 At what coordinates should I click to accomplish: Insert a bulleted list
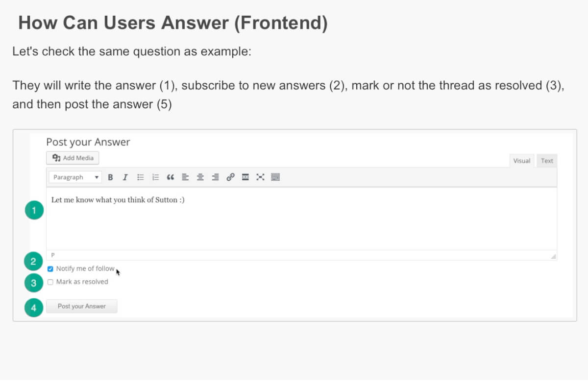click(x=141, y=177)
